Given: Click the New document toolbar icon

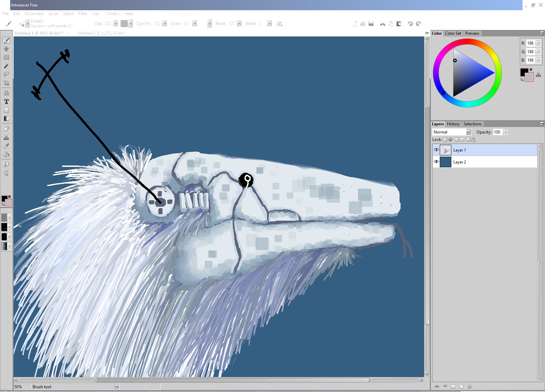Looking at the screenshot, I should 355,23.
